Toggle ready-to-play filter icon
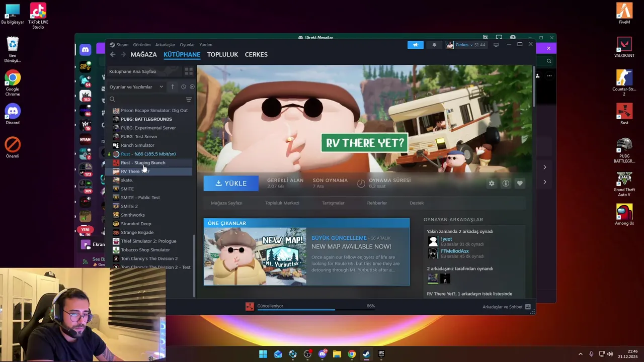This screenshot has height=362, width=644. click(x=192, y=87)
